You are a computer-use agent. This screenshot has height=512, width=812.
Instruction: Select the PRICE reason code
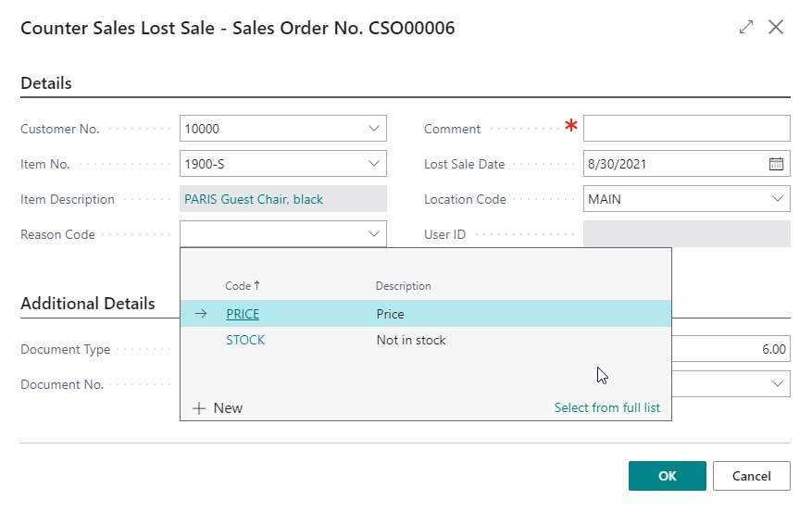click(243, 314)
